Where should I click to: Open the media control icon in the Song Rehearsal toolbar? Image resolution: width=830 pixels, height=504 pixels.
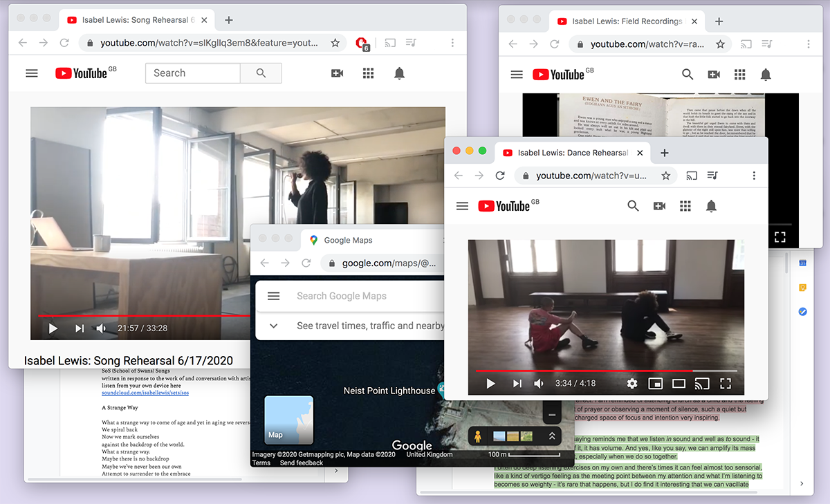412,43
